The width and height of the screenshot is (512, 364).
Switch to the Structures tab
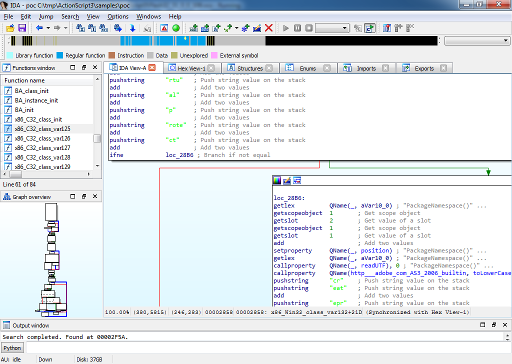tap(250, 68)
